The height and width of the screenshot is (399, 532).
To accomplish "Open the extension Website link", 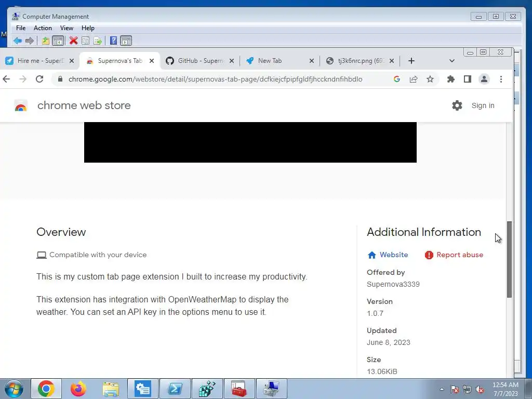I will coord(388,255).
